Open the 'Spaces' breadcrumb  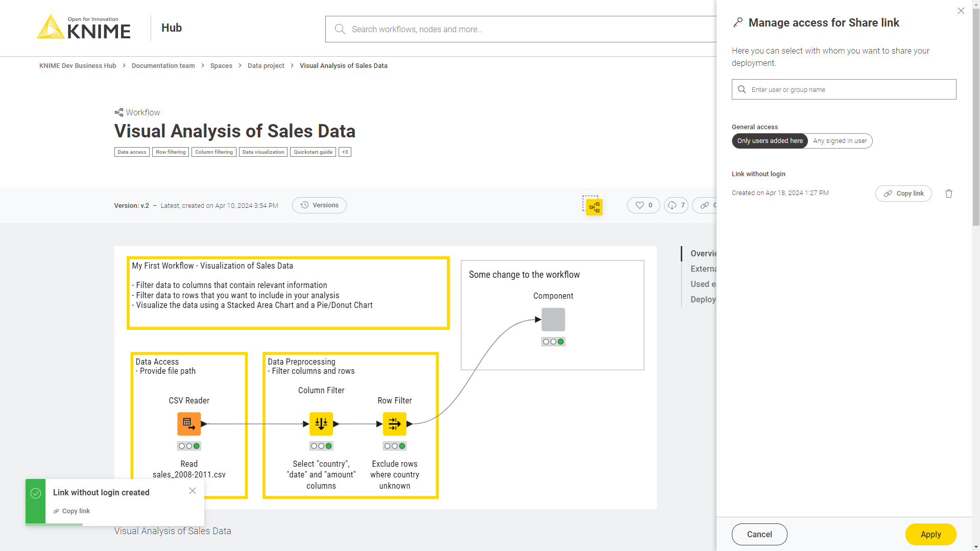pyautogui.click(x=221, y=66)
